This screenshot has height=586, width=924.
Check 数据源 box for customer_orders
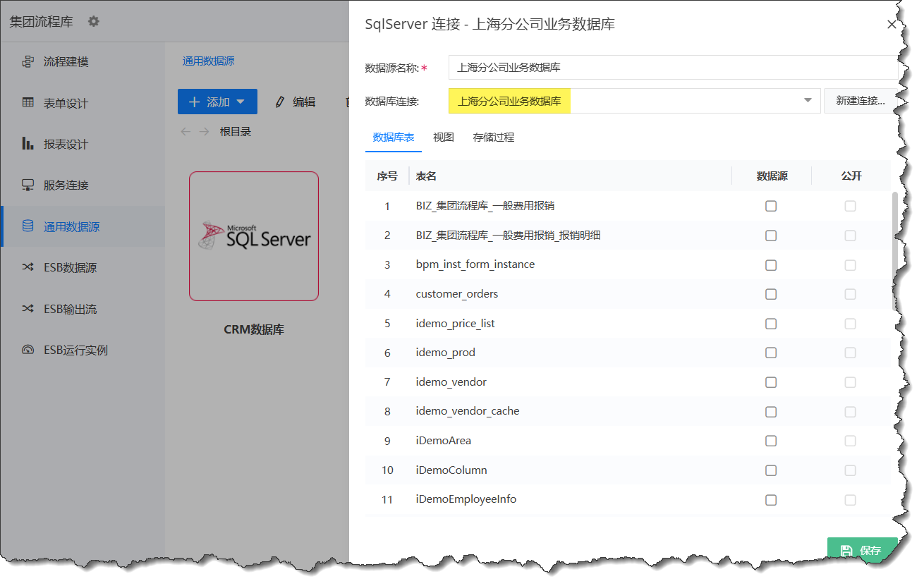click(x=771, y=294)
